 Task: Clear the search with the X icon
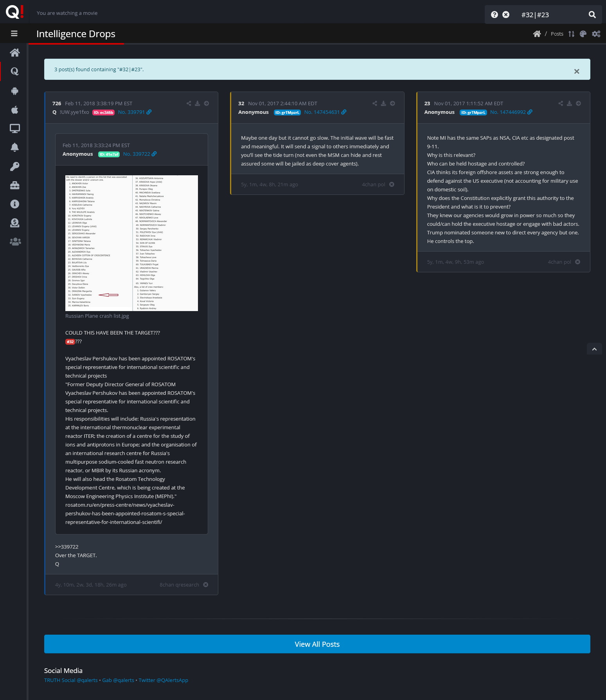coord(506,14)
